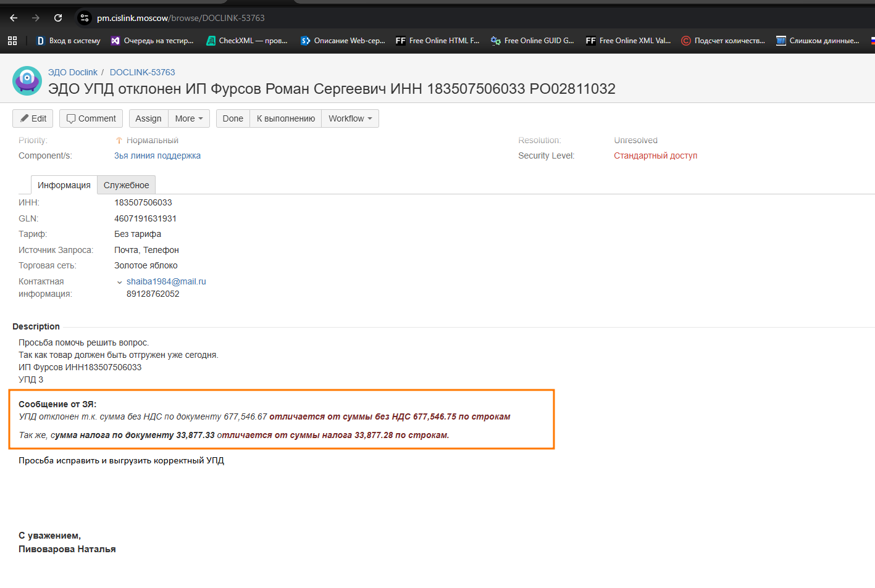Go forward using the browser forward arrow
The width and height of the screenshot is (875, 588).
coord(36,18)
